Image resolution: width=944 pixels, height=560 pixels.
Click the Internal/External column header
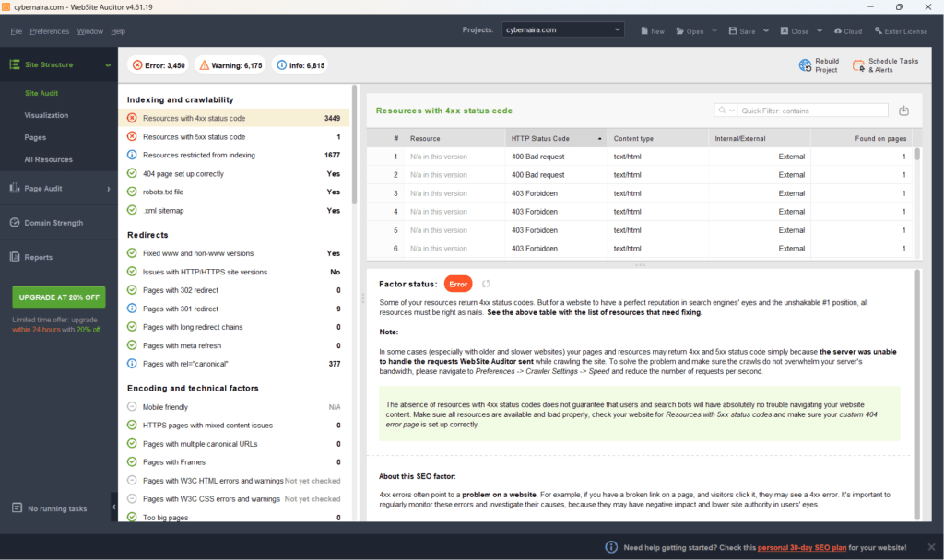tap(760, 138)
